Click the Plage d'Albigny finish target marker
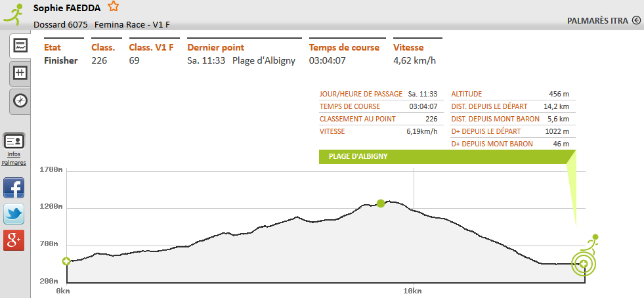This screenshot has width=644, height=298. click(x=583, y=264)
